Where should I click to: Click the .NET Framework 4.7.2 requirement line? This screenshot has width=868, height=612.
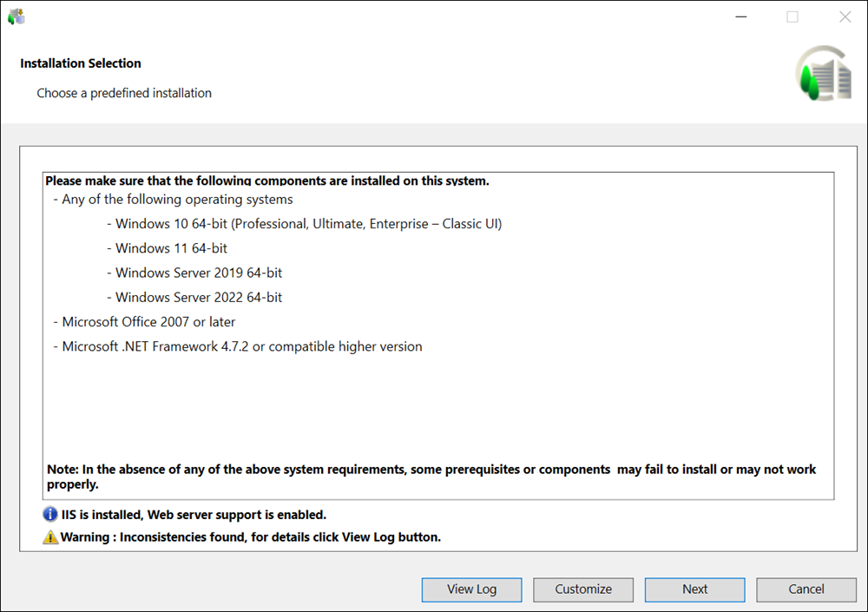[x=242, y=346]
